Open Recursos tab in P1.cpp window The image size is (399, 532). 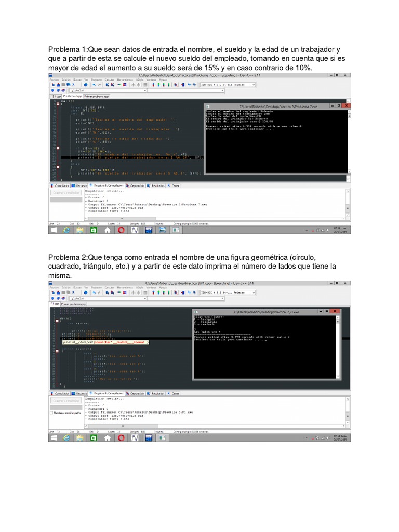tap(79, 394)
